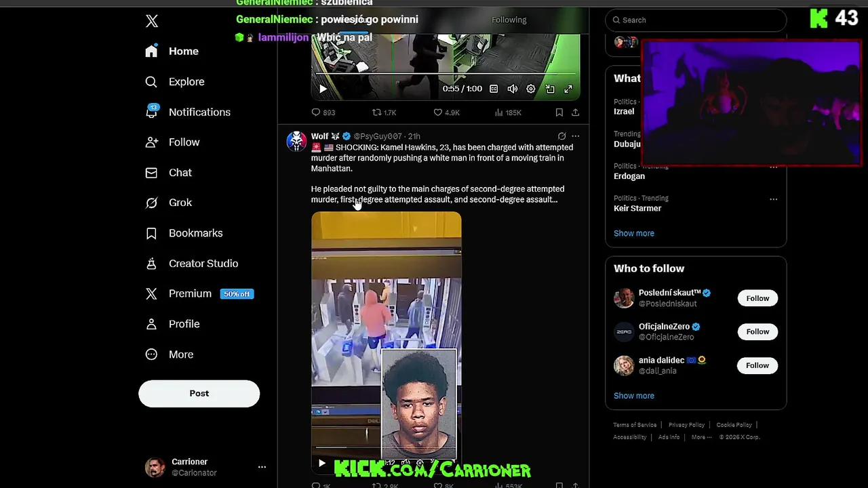Mute the top video with speaker icon

coord(512,89)
